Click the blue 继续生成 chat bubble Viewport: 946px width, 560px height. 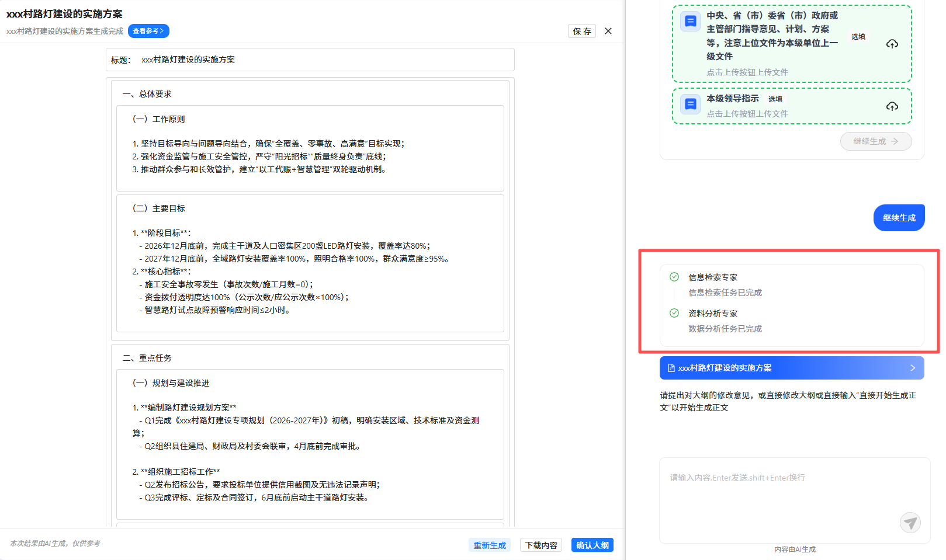pos(899,218)
